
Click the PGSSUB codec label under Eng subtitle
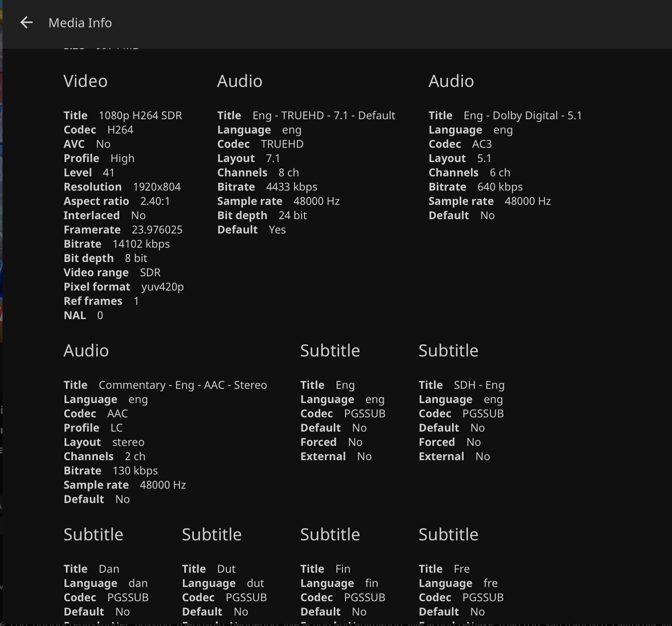pos(365,413)
